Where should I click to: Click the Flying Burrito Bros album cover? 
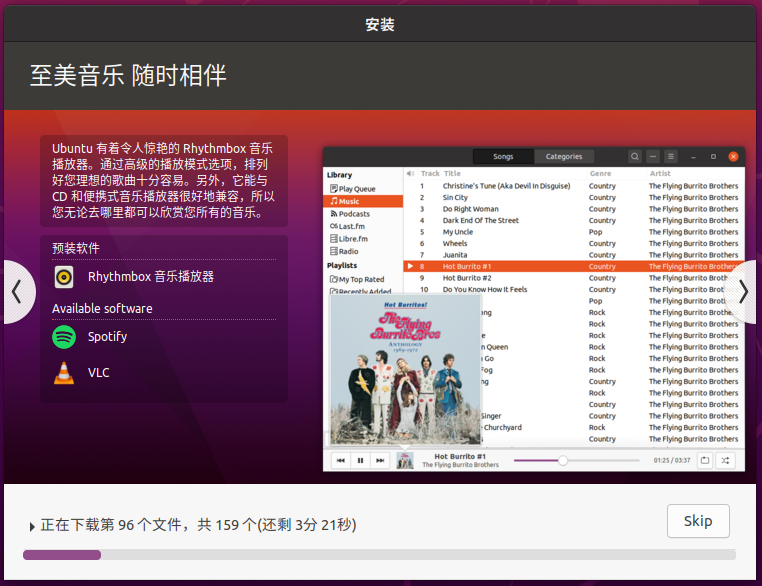pos(405,369)
